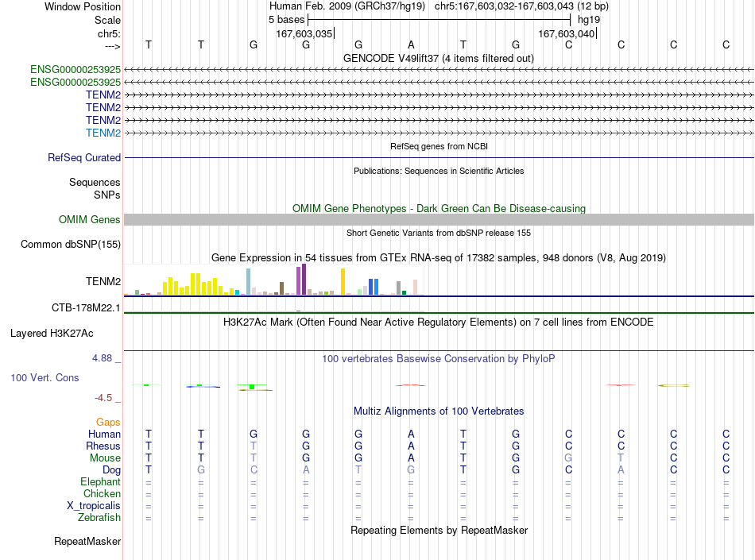Click the green conservation mark under the G base
Screen dimensions: 755x560
point(252,387)
